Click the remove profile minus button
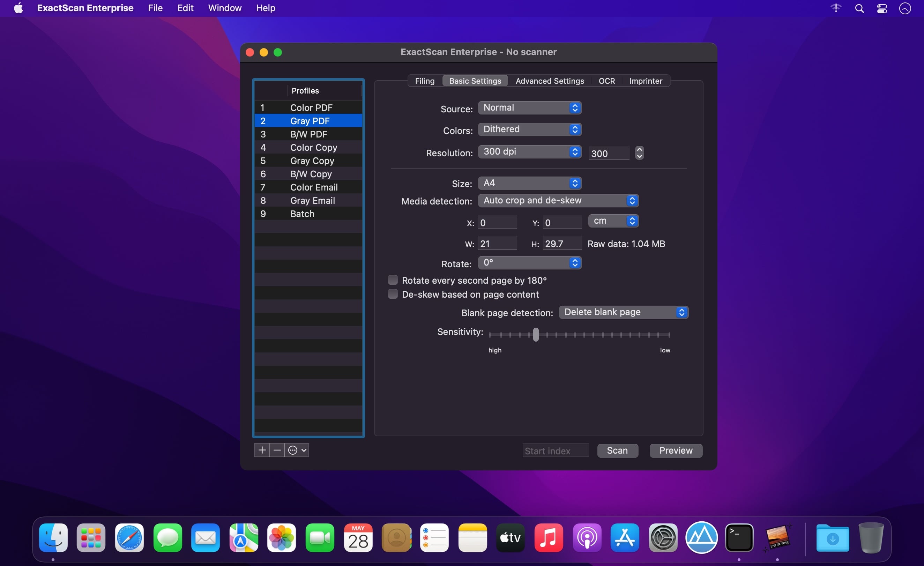Viewport: 924px width, 566px height. [x=277, y=450]
